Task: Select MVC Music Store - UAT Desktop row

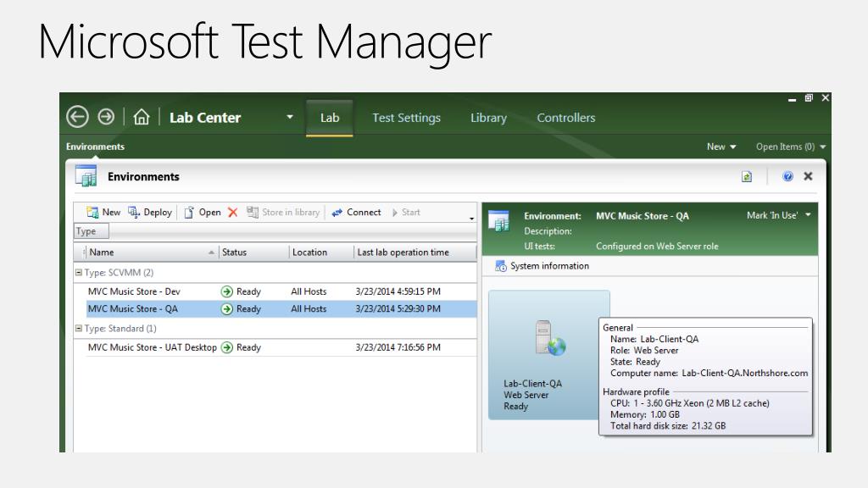Action: (281, 347)
